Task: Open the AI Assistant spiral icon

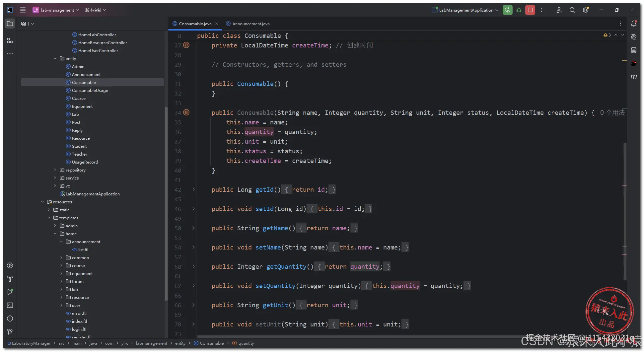Action: coord(634,37)
